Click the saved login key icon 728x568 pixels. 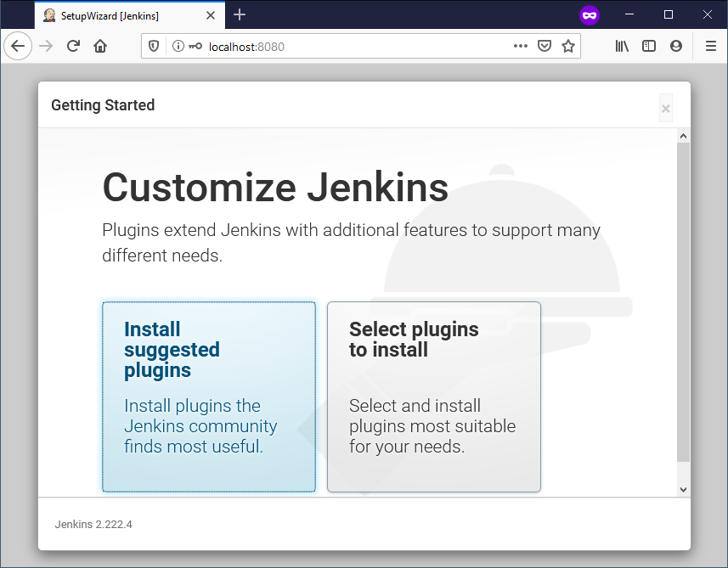[195, 47]
